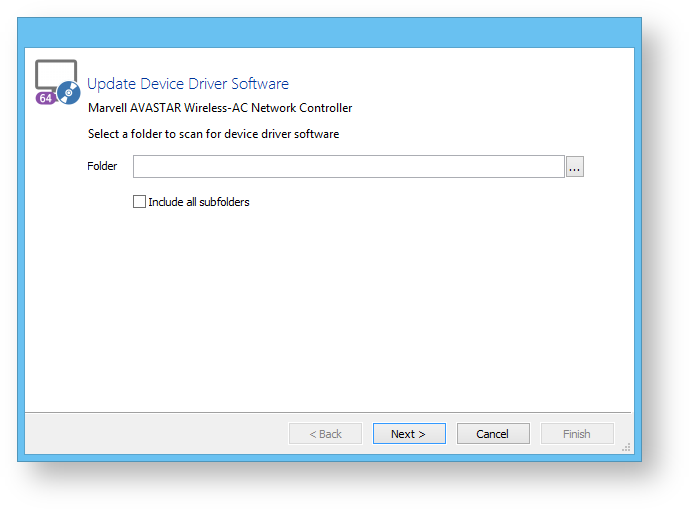Click empty gray footer left of Back
The width and height of the screenshot is (690, 510).
pyautogui.click(x=150, y=434)
